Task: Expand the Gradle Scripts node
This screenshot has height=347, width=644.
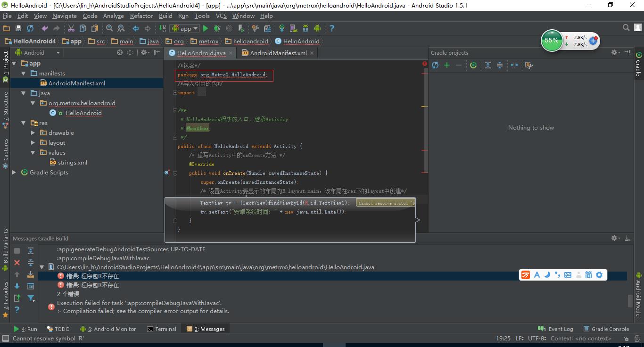Action: (x=14, y=173)
